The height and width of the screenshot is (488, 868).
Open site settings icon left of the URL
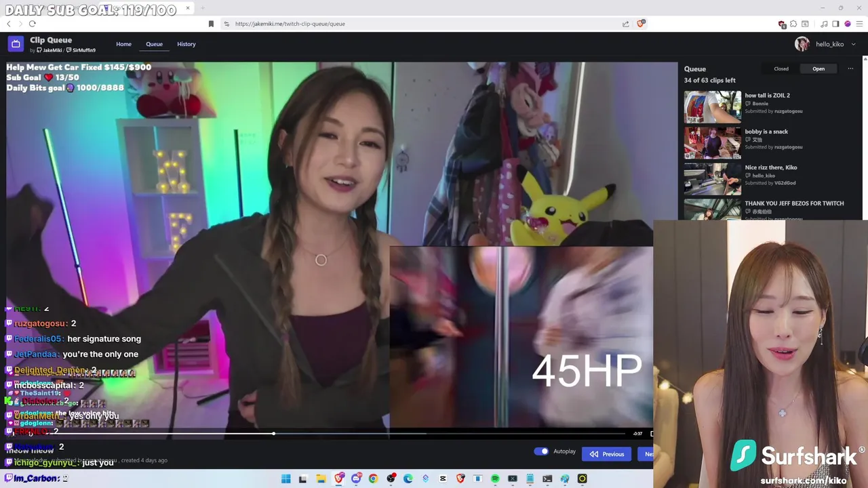226,24
